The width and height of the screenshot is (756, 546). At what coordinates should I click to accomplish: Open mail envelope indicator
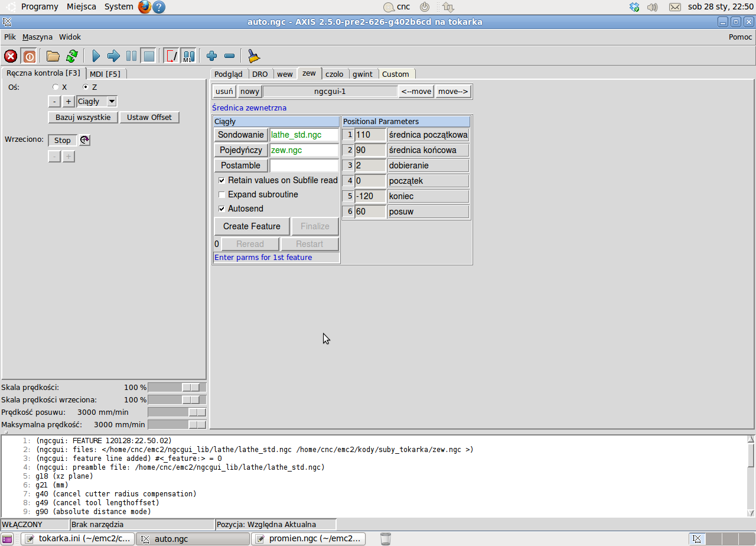(x=675, y=7)
